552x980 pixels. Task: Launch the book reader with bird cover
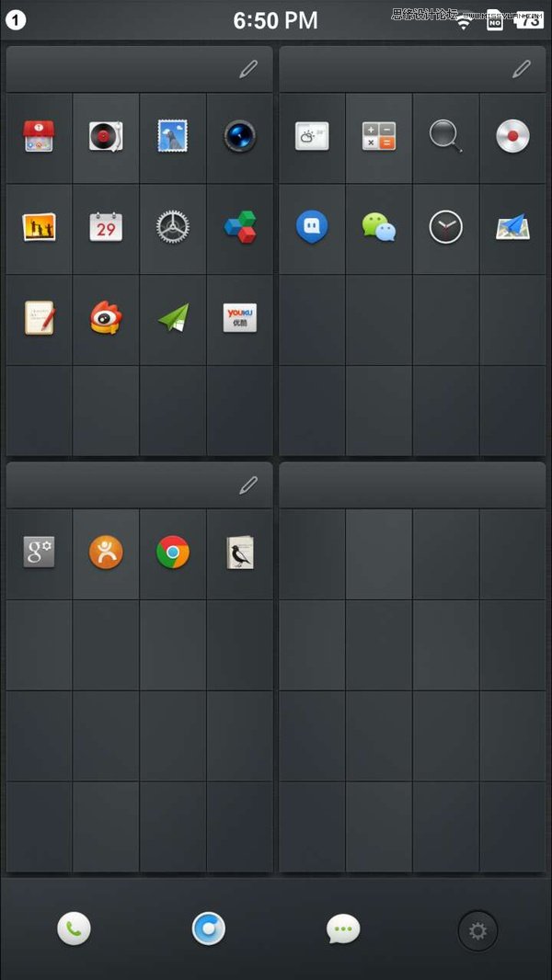[x=240, y=552]
